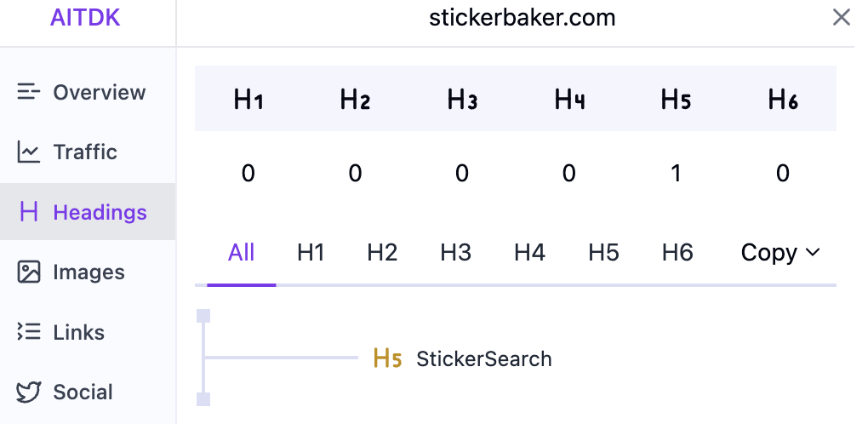Click the gold H5 tag icon

click(387, 359)
